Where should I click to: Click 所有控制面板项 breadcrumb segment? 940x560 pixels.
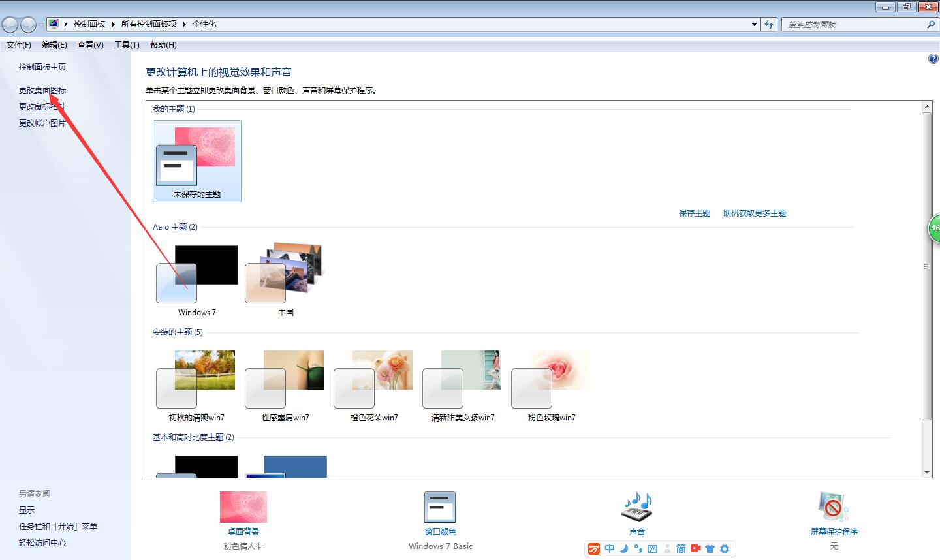149,24
